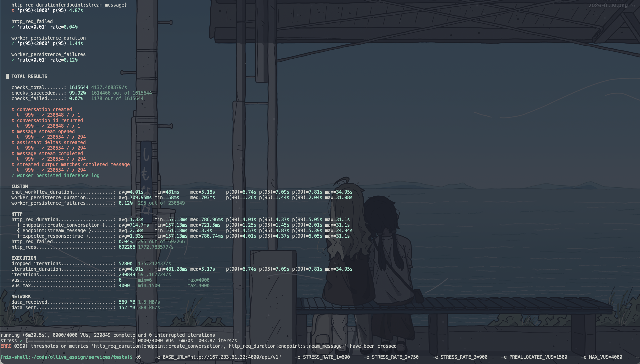Click the expected_response:true row label
The image size is (640, 364).
(53, 236)
